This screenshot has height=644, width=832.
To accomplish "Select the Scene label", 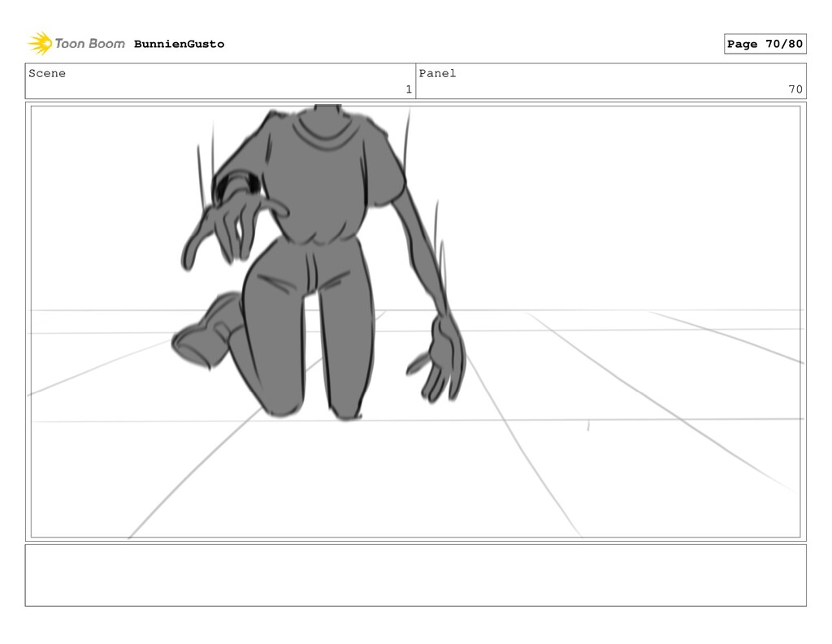I will pyautogui.click(x=47, y=73).
